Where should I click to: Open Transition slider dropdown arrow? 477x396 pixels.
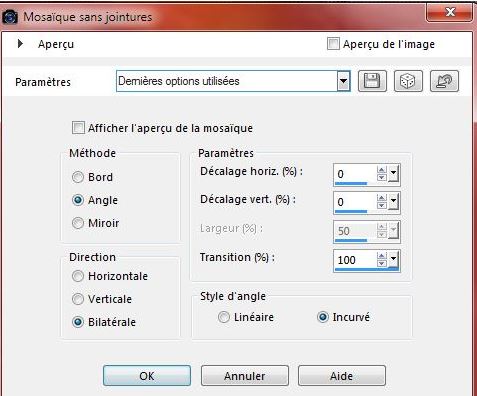click(x=393, y=259)
